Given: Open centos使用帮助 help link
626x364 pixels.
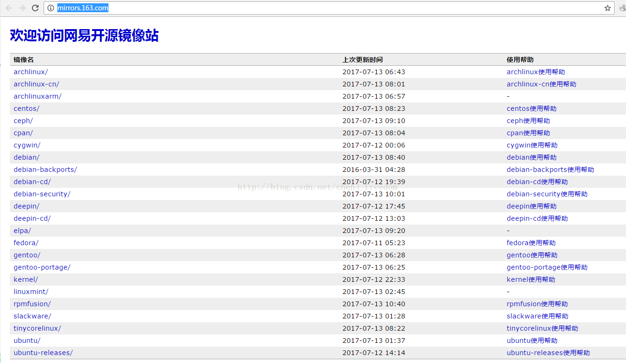Looking at the screenshot, I should tap(532, 108).
